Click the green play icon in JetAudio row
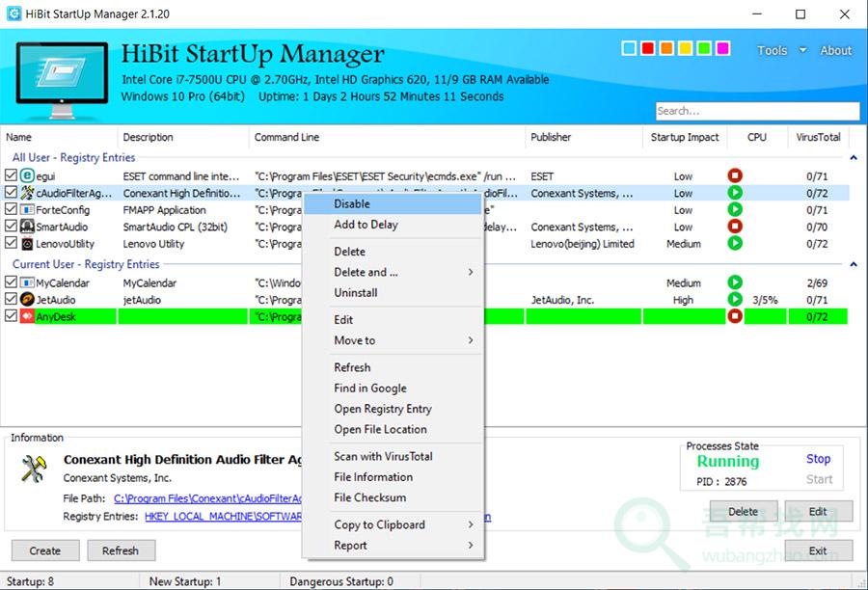868x590 pixels. click(735, 300)
